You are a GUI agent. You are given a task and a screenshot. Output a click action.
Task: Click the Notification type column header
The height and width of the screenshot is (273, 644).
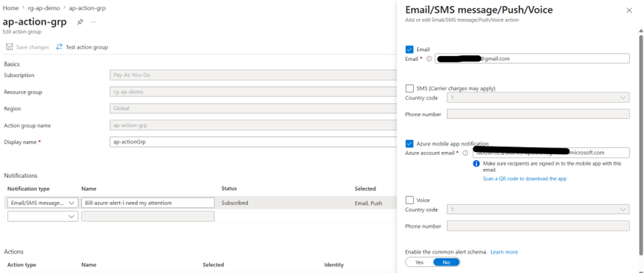(28, 189)
